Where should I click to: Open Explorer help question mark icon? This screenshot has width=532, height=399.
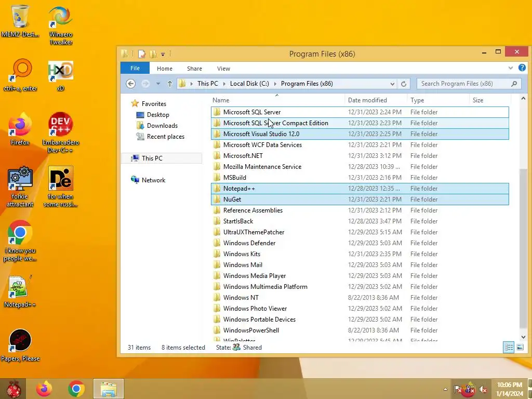point(522,68)
